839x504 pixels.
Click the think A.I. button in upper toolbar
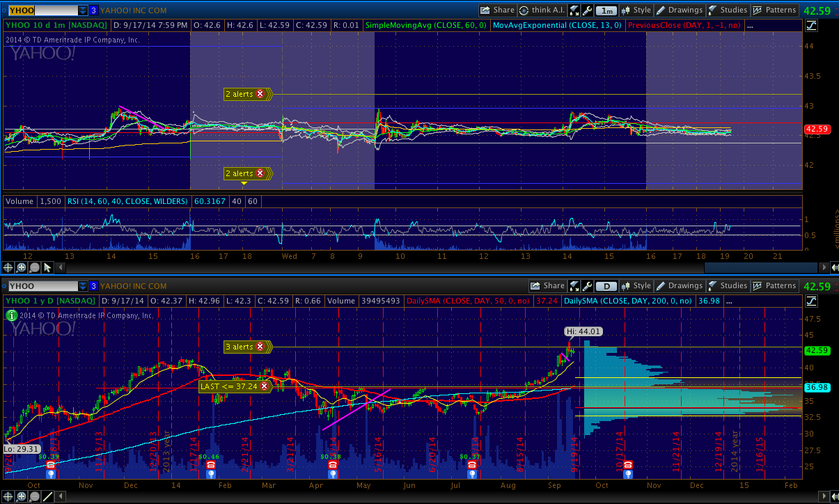pyautogui.click(x=542, y=10)
